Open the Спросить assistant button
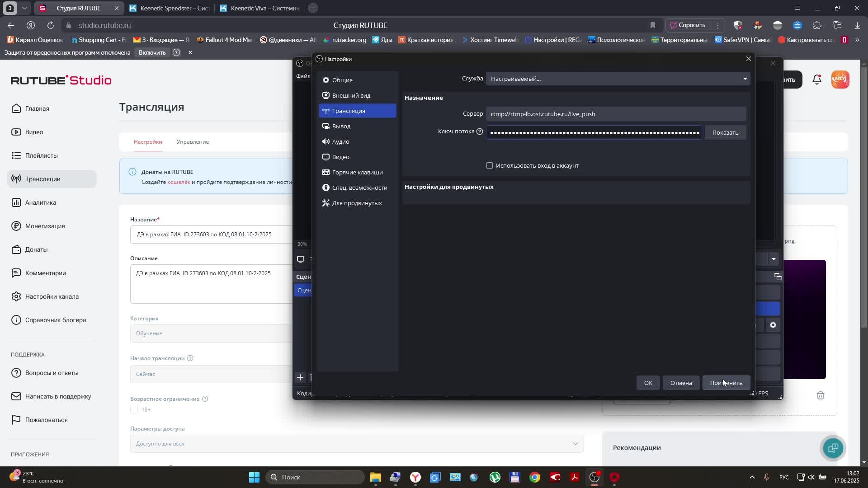The height and width of the screenshot is (488, 868). click(x=688, y=25)
